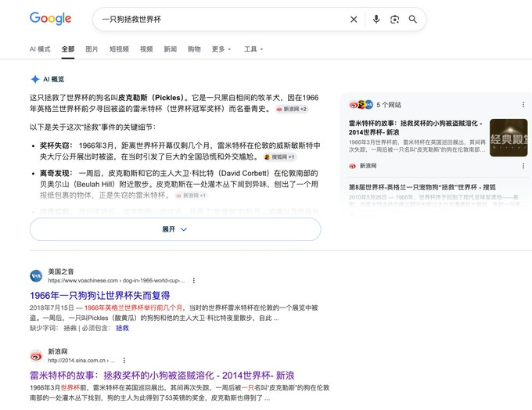Open more options for 新浪网 source card
The height and width of the screenshot is (410, 532).
(x=523, y=166)
